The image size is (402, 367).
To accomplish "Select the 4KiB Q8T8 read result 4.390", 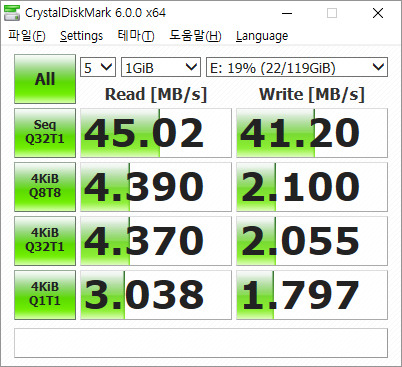I will (156, 187).
